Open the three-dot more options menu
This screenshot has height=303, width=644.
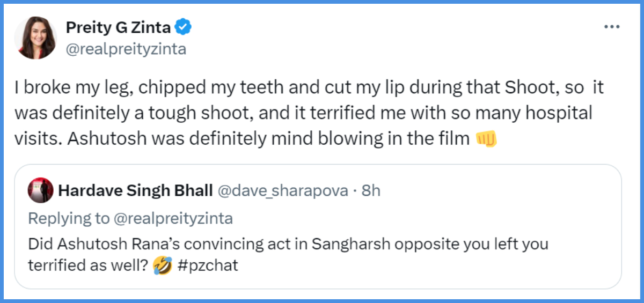pos(612,27)
